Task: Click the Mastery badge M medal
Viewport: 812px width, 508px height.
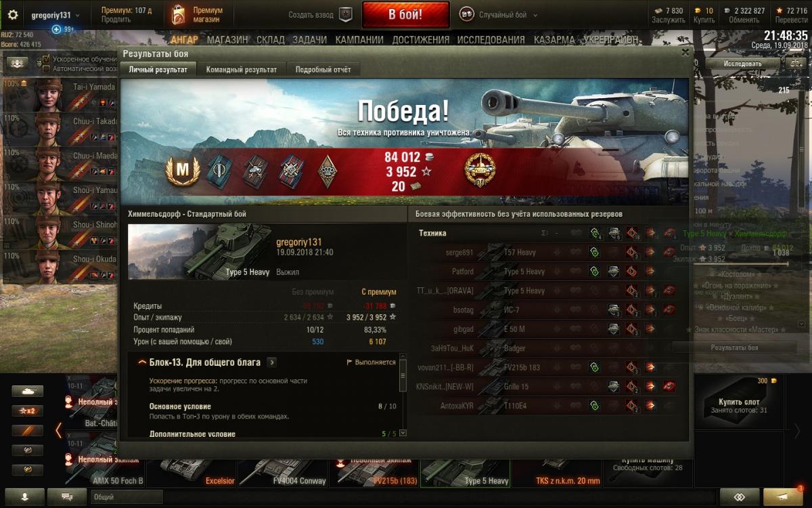Action: (183, 170)
